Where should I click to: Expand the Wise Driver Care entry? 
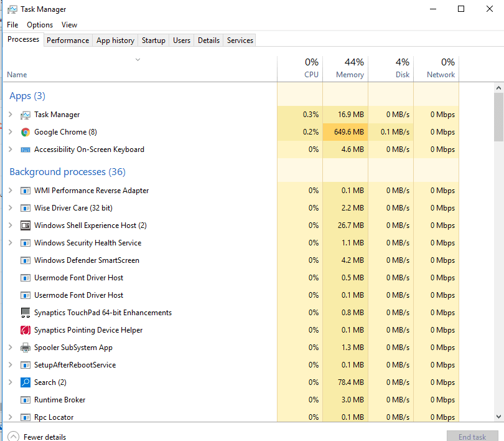10,208
